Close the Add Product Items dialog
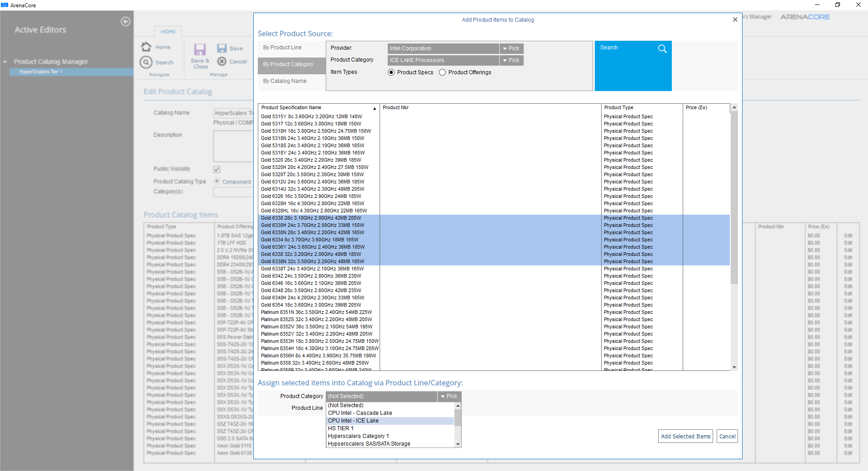Image resolution: width=868 pixels, height=471 pixels. pos(735,19)
